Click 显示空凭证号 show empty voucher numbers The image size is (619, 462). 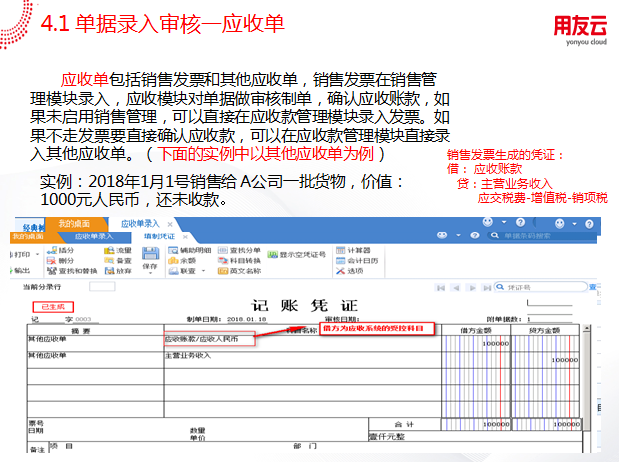point(297,255)
